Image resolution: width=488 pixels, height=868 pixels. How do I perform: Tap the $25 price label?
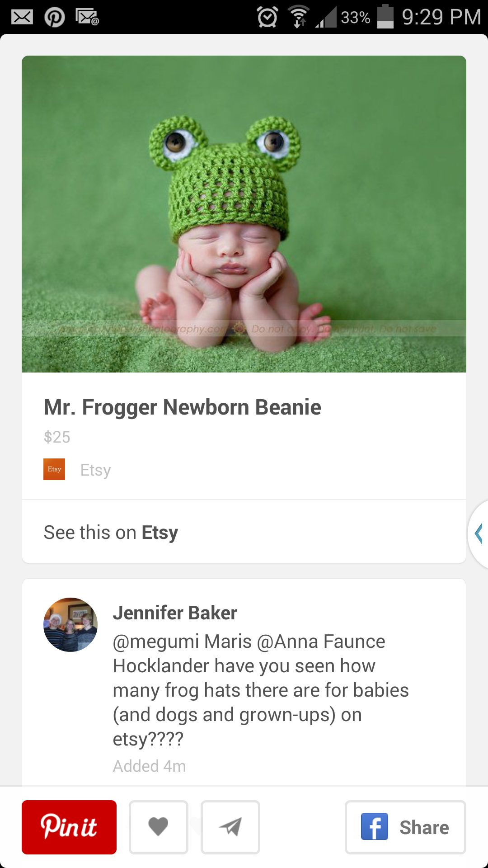[57, 437]
